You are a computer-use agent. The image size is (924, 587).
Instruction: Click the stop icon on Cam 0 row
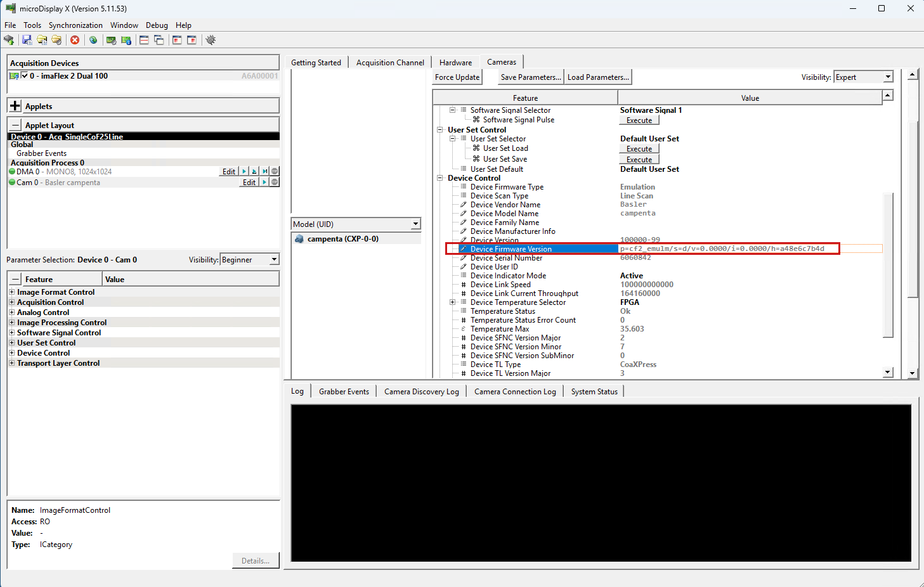pos(275,183)
